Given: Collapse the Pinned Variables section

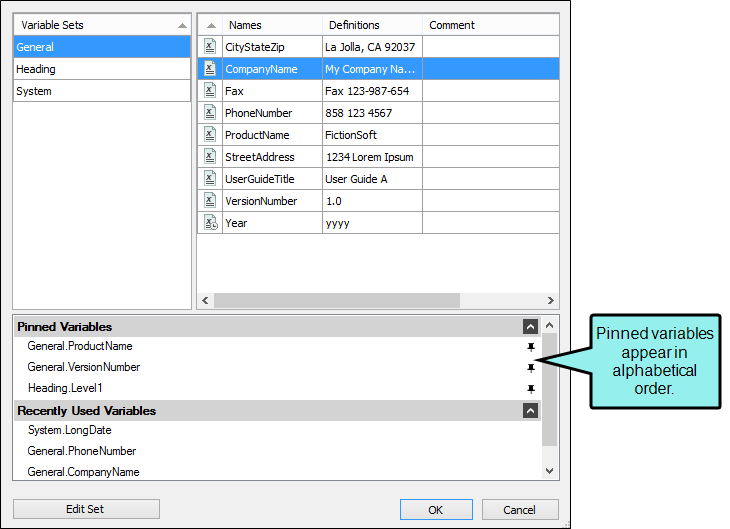Looking at the screenshot, I should tap(530, 326).
